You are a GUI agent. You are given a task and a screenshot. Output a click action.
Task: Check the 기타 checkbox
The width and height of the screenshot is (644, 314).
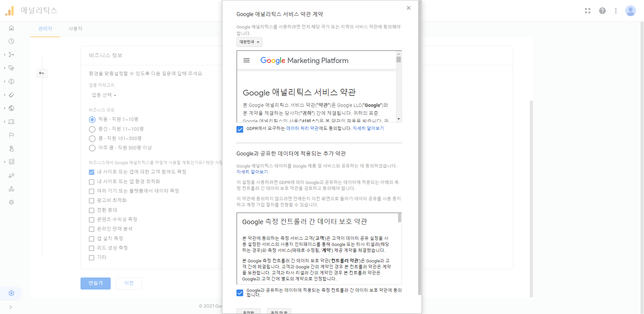(92, 257)
